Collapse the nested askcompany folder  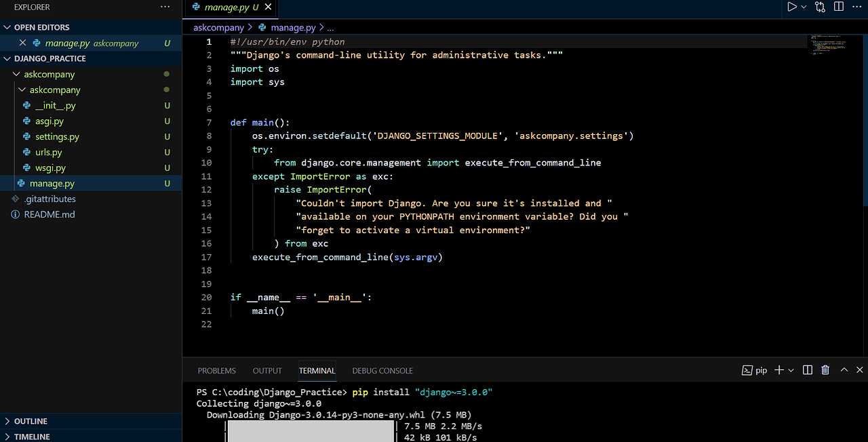pos(54,89)
